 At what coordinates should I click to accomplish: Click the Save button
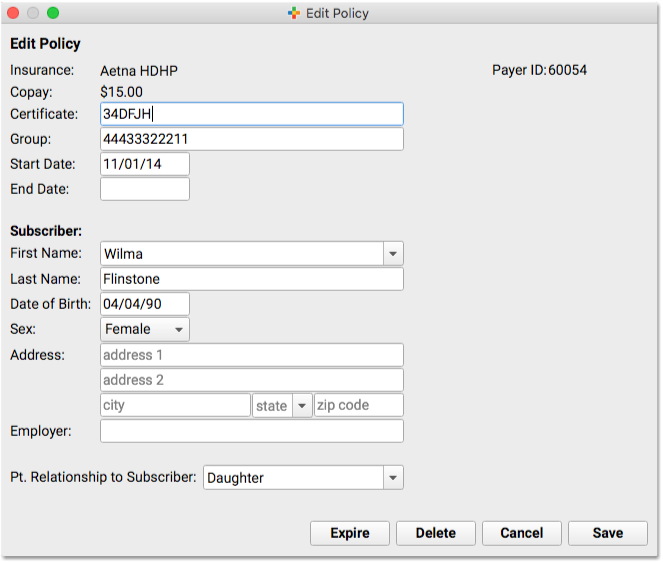click(608, 533)
